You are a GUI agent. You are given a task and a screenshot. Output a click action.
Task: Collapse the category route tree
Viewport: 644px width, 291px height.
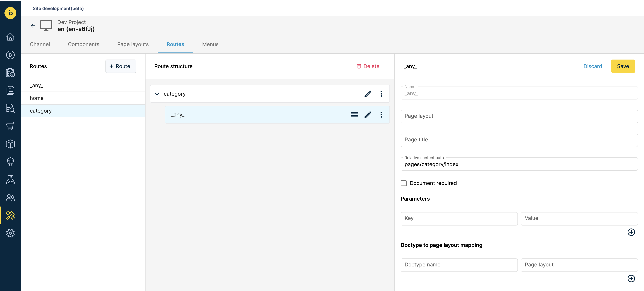tap(157, 94)
